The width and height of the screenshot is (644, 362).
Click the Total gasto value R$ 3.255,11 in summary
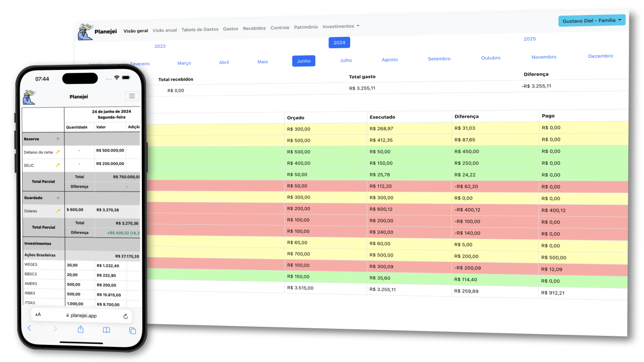[x=362, y=88]
